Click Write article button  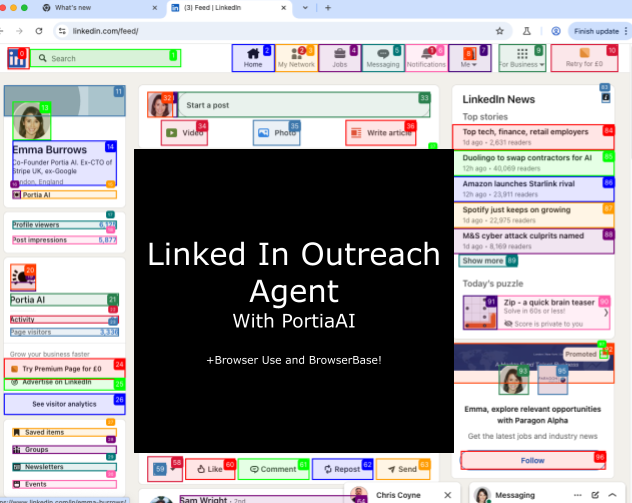click(381, 133)
